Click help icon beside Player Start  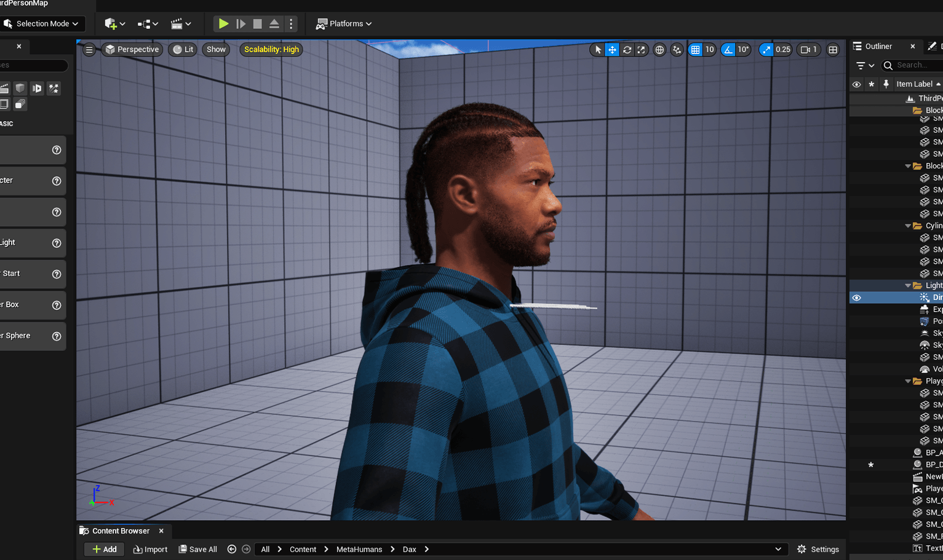pyautogui.click(x=57, y=274)
